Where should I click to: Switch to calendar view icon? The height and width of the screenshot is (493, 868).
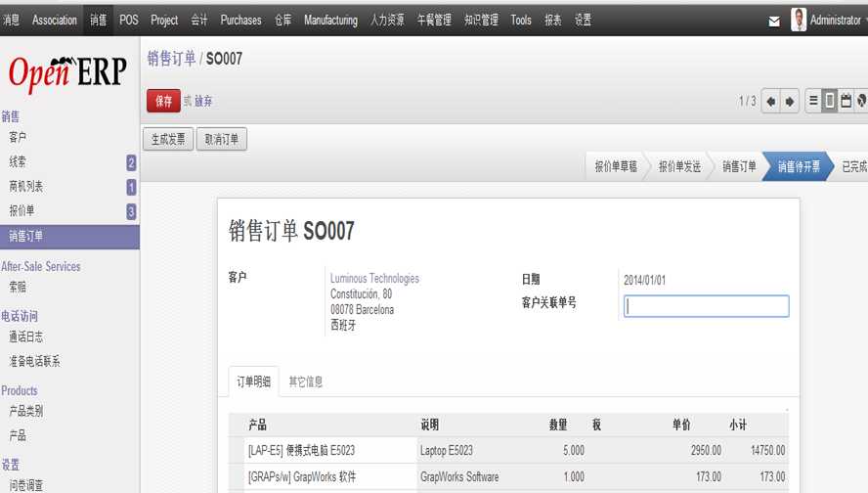tap(846, 100)
